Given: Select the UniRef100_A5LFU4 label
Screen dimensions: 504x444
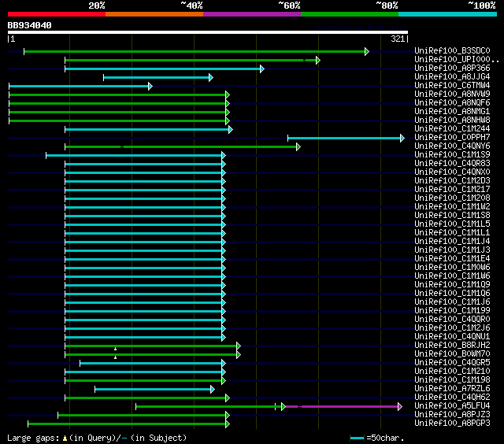Looking at the screenshot, I should click(x=452, y=406).
